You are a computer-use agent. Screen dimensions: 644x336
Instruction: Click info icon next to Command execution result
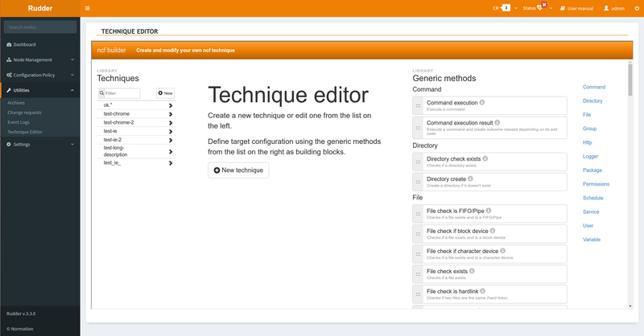[497, 123]
